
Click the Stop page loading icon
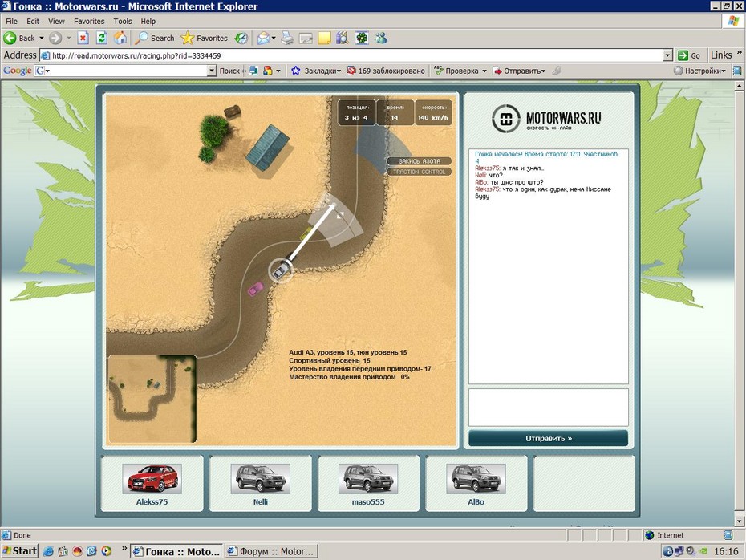point(83,38)
